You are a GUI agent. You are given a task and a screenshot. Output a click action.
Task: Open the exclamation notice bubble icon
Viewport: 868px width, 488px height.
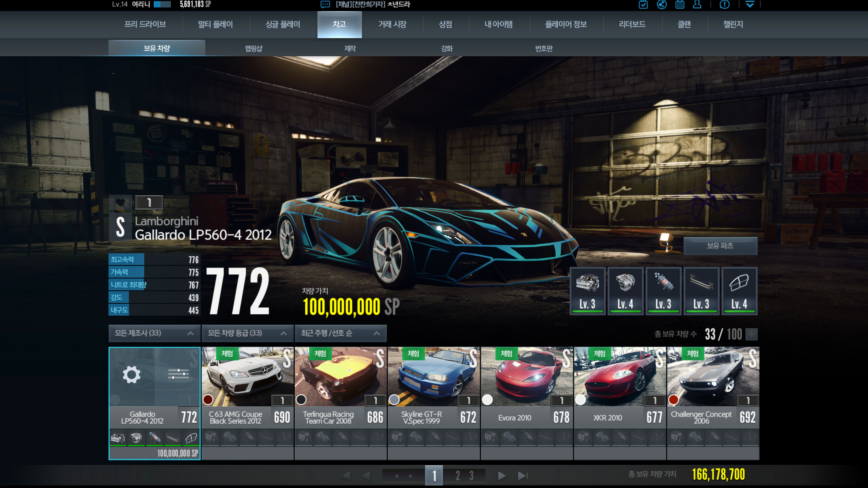point(724,5)
